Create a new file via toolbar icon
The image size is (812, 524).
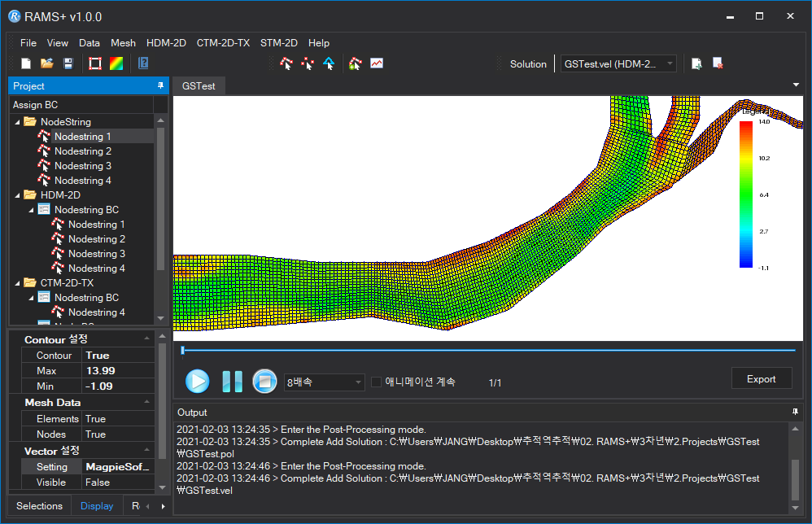[x=26, y=63]
